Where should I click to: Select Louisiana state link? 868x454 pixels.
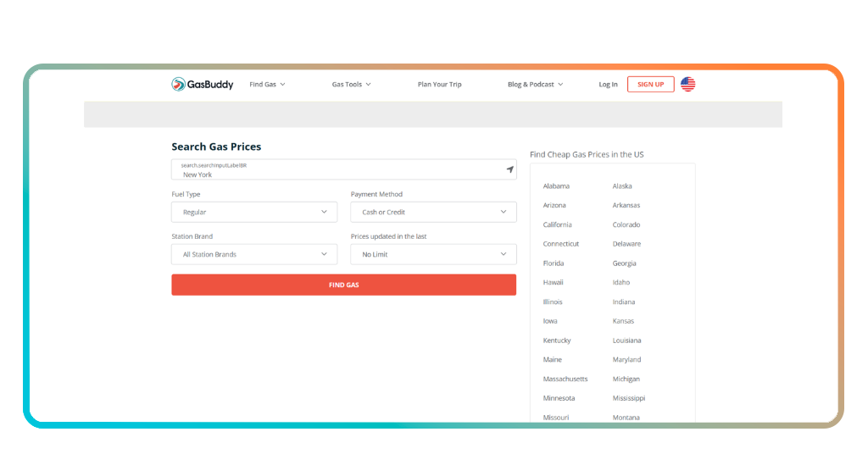click(626, 340)
